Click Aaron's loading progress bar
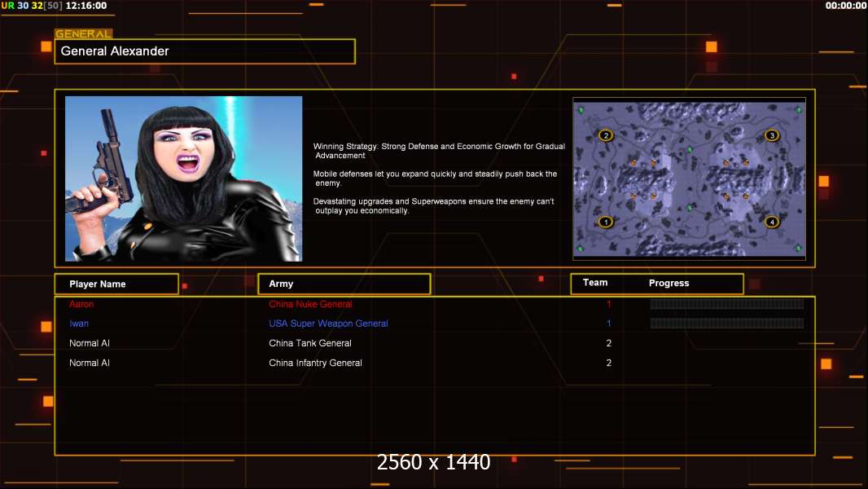The image size is (868, 489). (x=727, y=303)
